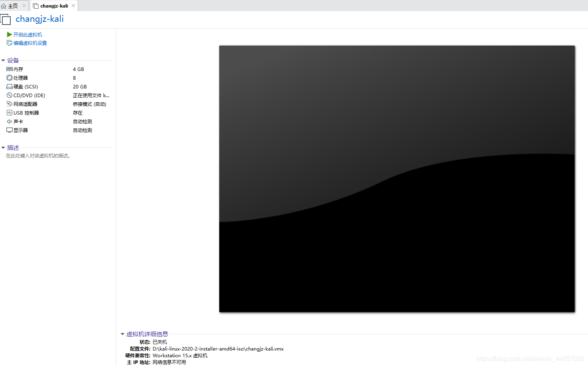The image size is (588, 366).
Task: Open 声卡 device settings
Action: pos(18,121)
